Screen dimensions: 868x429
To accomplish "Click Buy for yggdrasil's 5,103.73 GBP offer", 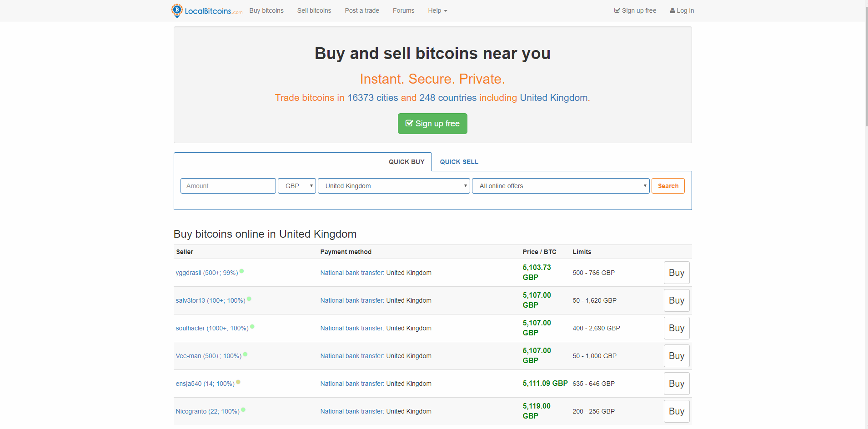I will pos(677,273).
